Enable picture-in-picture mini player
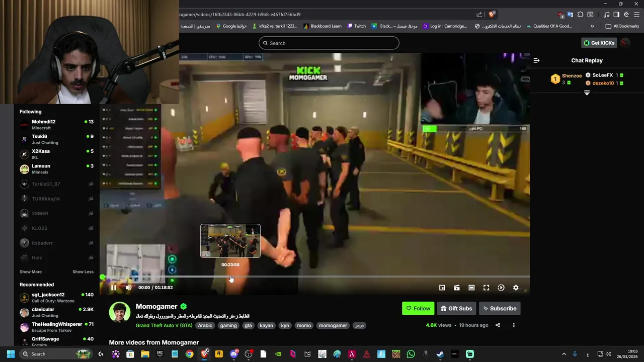644x362 pixels. point(442,288)
